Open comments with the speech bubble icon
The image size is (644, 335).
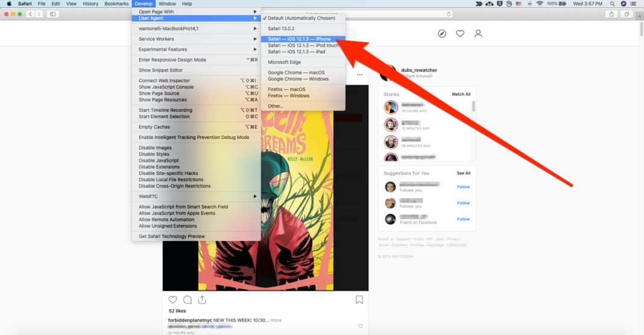tap(188, 299)
